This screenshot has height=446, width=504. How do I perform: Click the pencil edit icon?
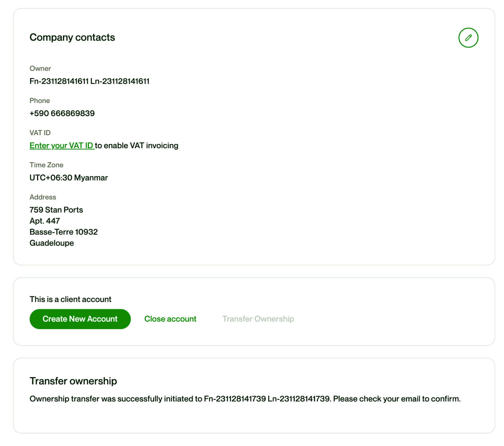[468, 38]
